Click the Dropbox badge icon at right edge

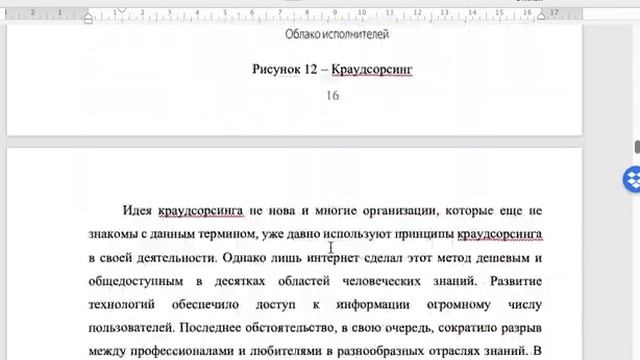click(x=632, y=179)
